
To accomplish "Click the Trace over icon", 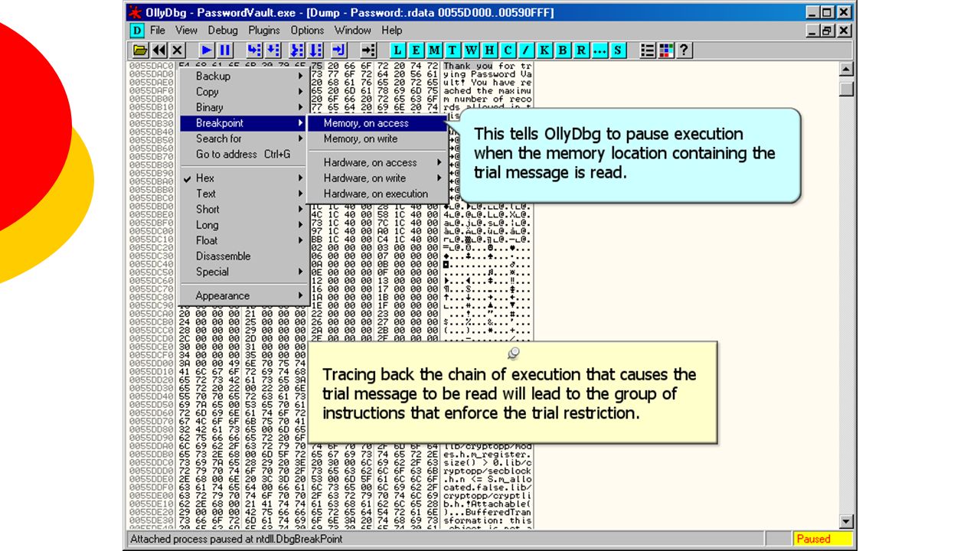I will tap(315, 51).
